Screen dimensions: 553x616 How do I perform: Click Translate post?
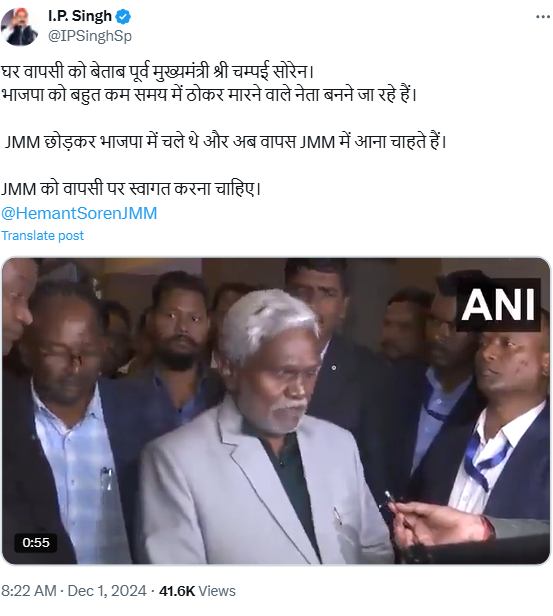click(42, 236)
